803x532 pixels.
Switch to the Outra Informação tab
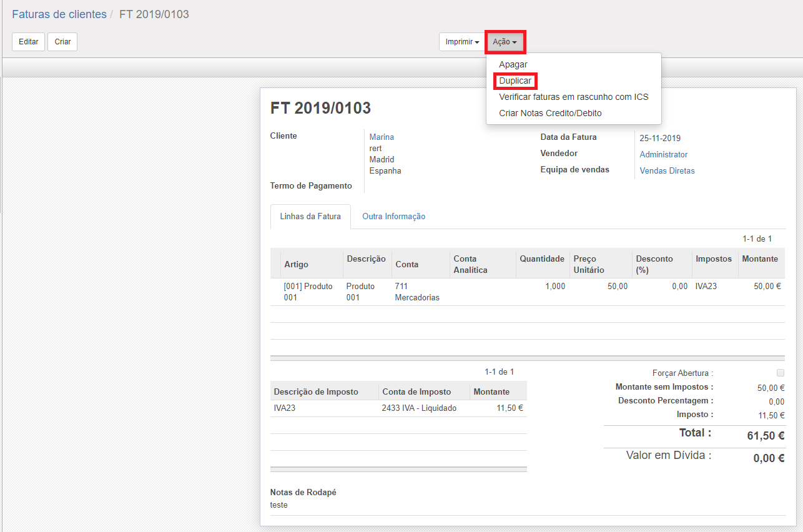pos(393,216)
